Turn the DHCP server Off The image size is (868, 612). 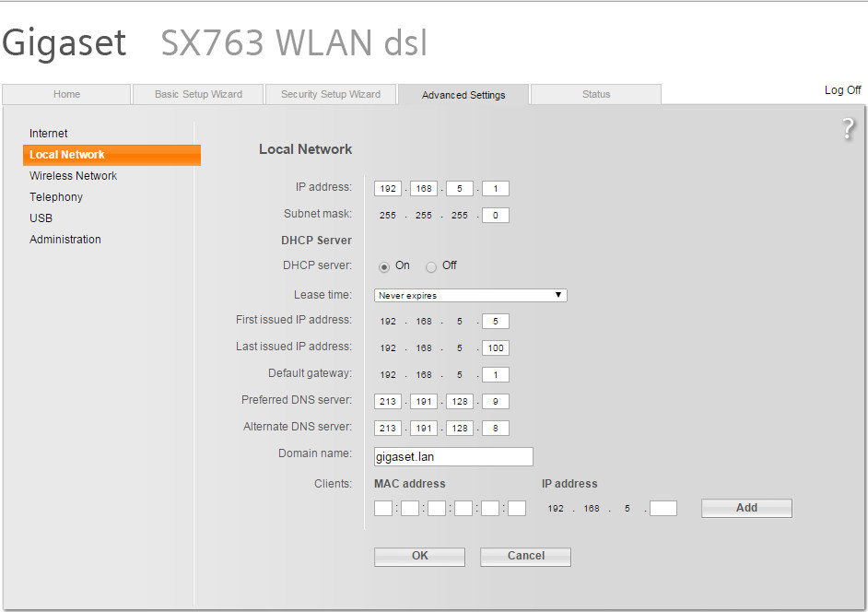click(x=431, y=266)
